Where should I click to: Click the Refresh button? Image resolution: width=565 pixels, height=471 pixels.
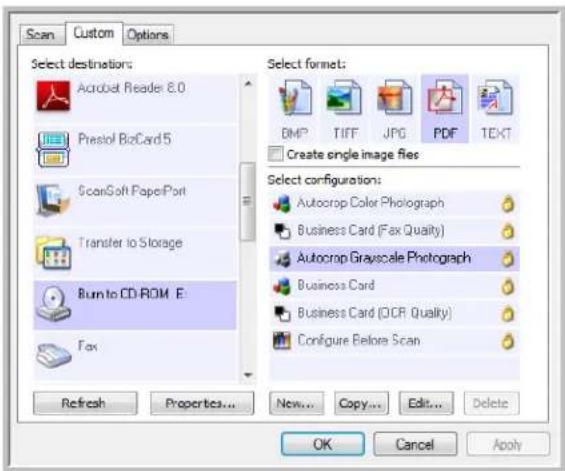tap(85, 403)
